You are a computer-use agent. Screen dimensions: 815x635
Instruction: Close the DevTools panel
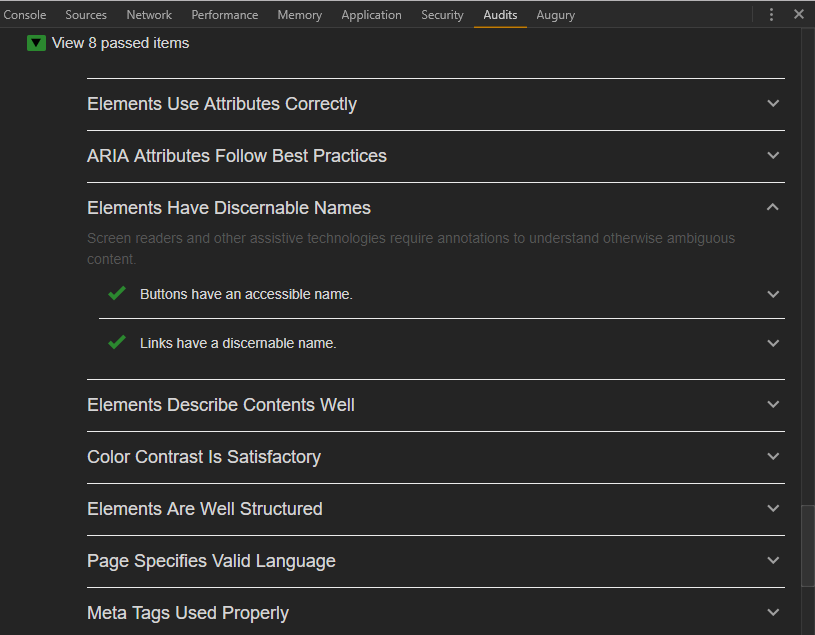799,15
